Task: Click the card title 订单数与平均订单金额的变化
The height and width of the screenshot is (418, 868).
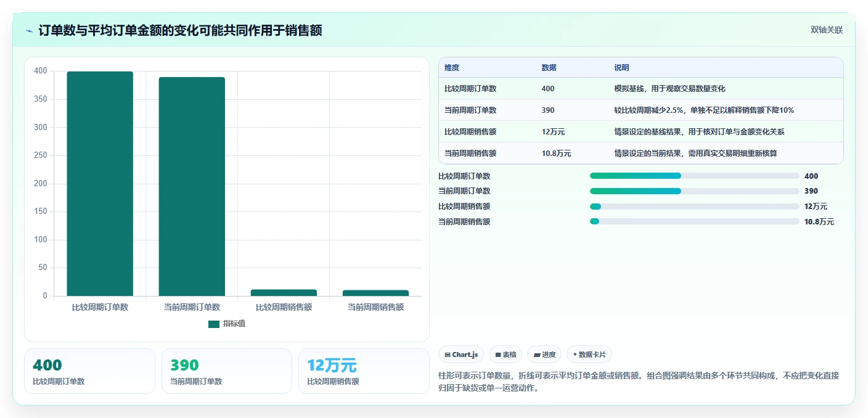Action: (180, 31)
